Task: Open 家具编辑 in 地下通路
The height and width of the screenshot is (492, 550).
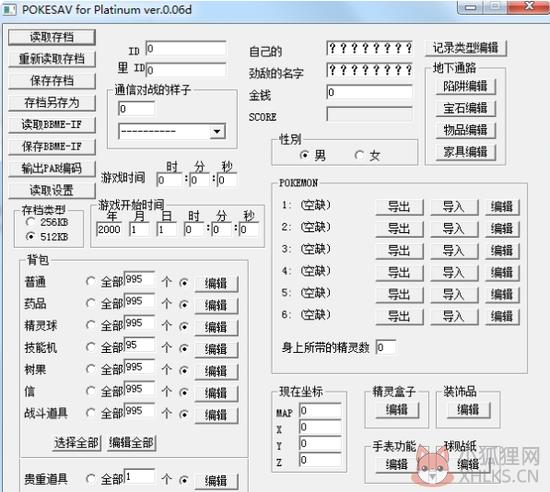Action: click(465, 152)
